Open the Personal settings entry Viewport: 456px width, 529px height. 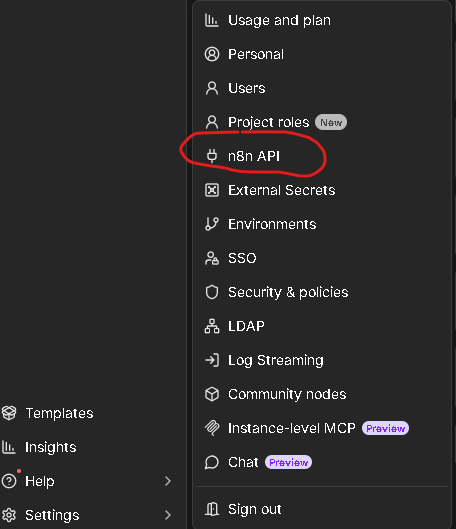[322, 54]
